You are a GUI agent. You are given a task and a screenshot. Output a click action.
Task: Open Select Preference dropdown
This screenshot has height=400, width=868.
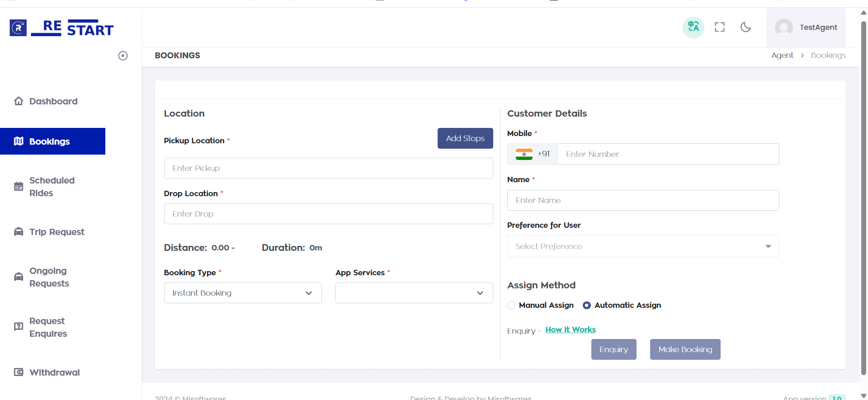pyautogui.click(x=643, y=246)
